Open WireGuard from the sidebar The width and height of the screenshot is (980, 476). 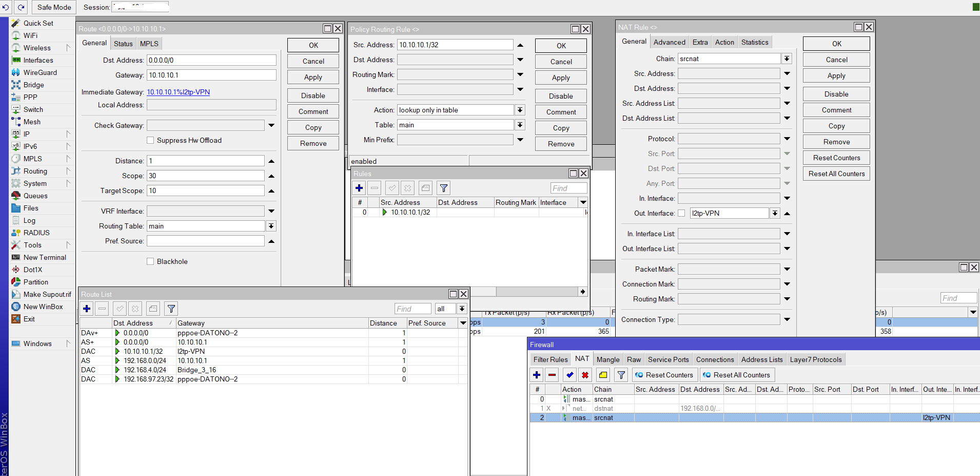(x=40, y=72)
